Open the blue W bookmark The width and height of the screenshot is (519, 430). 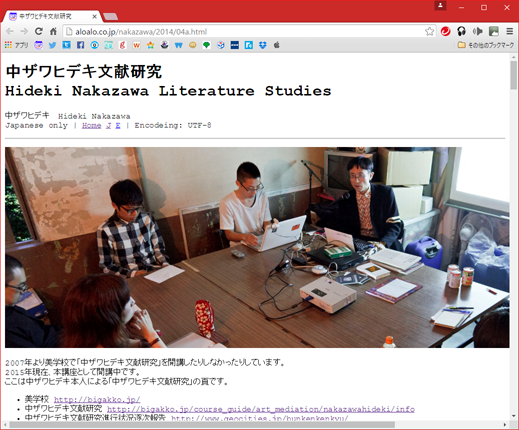point(178,45)
